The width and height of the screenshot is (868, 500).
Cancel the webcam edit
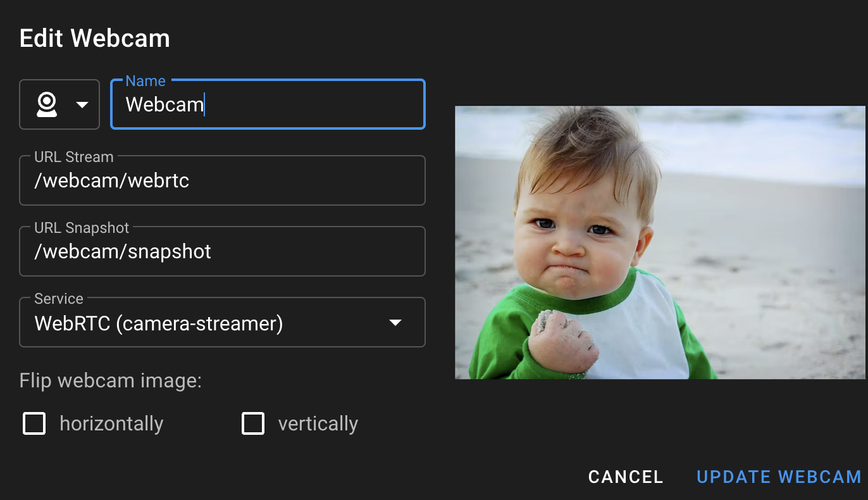click(x=626, y=477)
